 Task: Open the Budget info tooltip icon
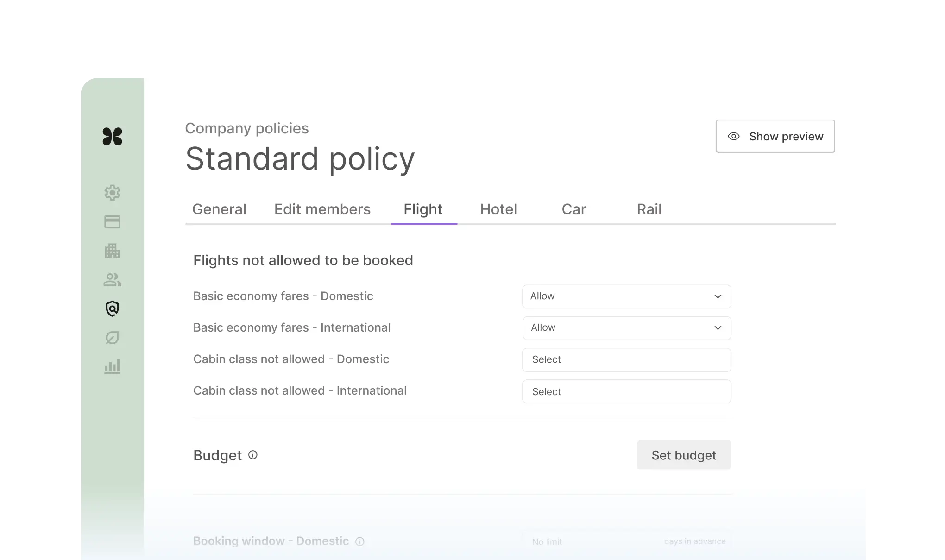coord(253,455)
